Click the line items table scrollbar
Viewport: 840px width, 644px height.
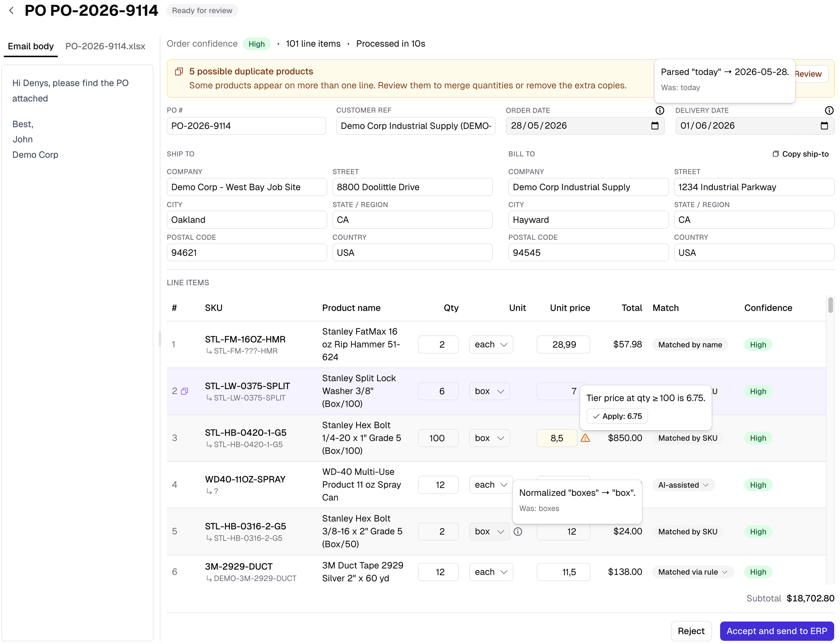(830, 305)
